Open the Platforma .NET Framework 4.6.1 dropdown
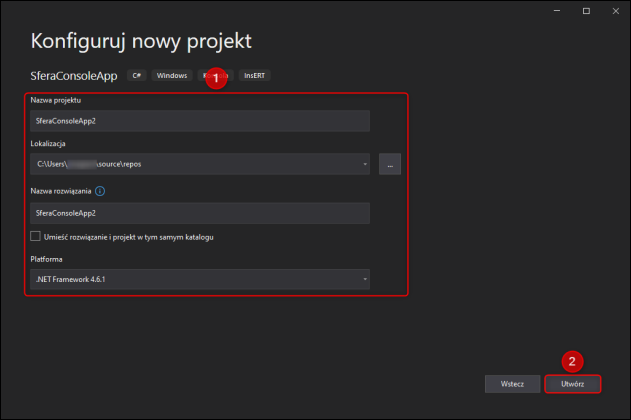The image size is (631, 420). tap(200, 280)
